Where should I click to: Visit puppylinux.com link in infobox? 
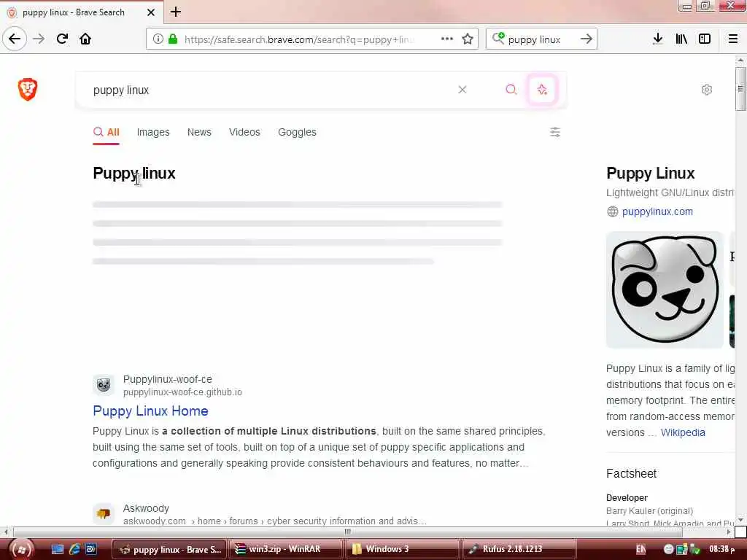[x=657, y=211]
